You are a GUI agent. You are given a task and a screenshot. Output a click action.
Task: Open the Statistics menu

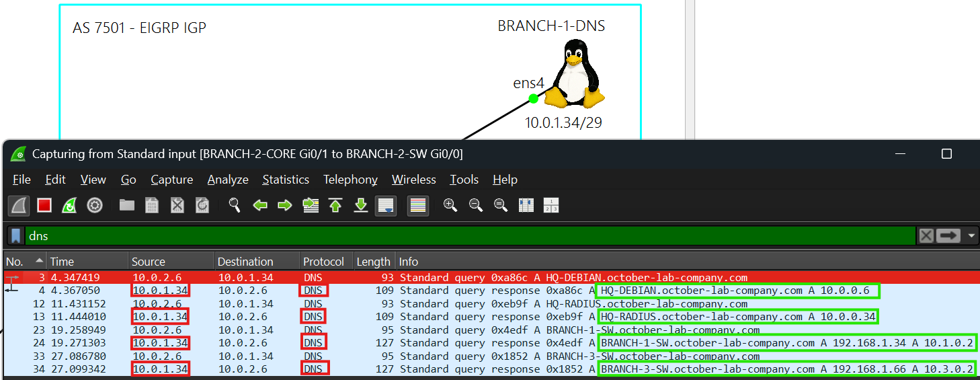(x=286, y=180)
